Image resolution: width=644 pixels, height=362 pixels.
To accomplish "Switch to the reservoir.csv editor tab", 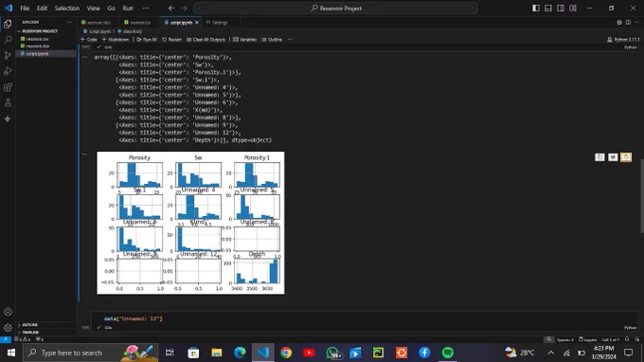I will 139,23.
